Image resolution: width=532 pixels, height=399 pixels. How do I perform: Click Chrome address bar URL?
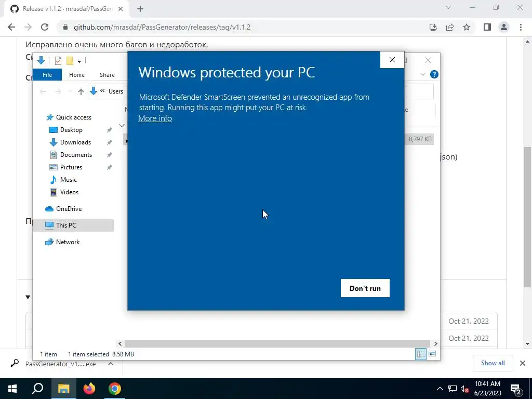point(162,27)
